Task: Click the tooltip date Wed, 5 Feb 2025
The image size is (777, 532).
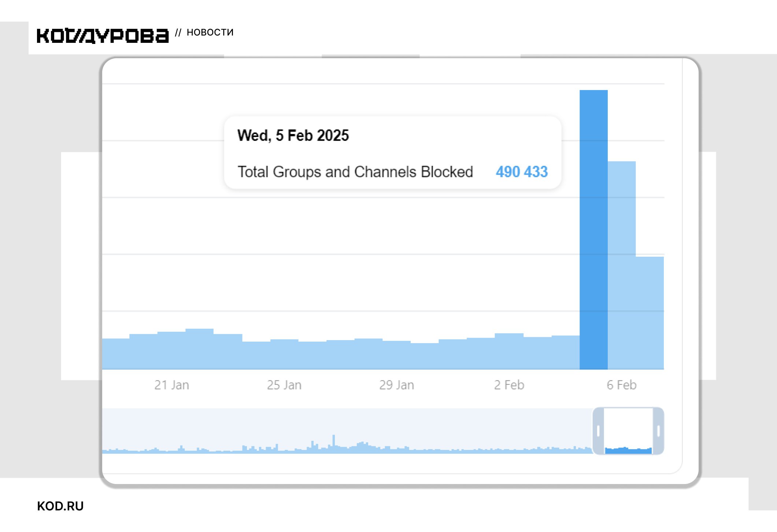Action: pos(293,135)
